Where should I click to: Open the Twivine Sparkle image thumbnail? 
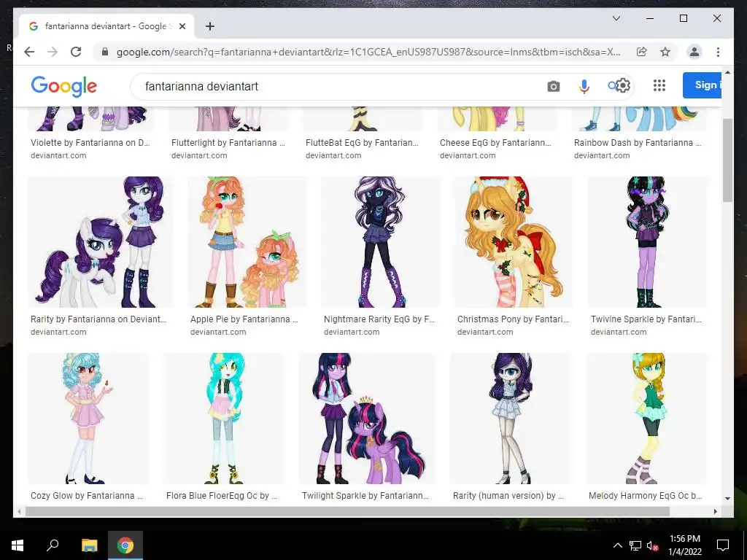[648, 242]
